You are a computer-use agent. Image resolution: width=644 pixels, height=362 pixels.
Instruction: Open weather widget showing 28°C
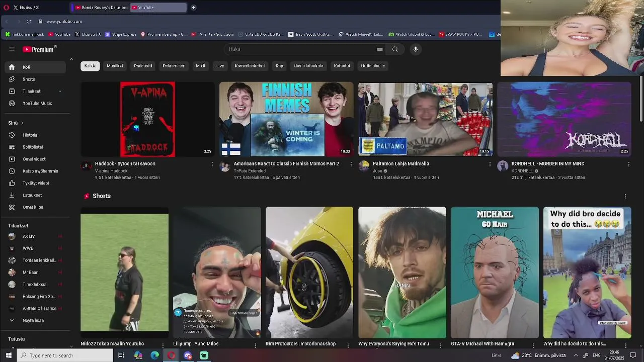tap(538, 355)
